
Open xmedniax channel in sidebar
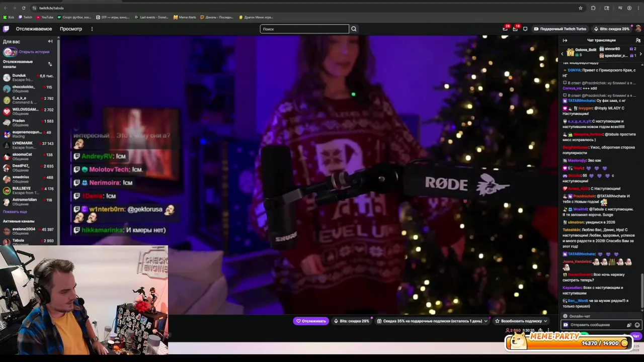(x=29, y=179)
